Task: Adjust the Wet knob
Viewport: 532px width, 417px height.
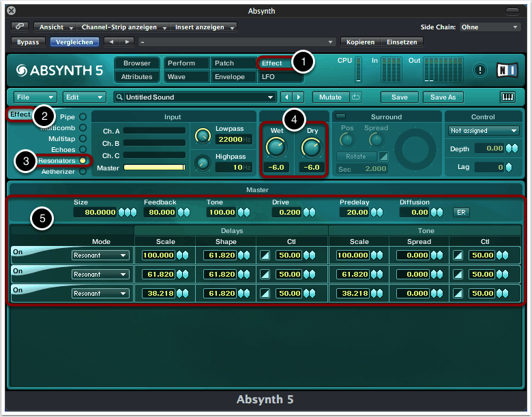Action: 276,146
